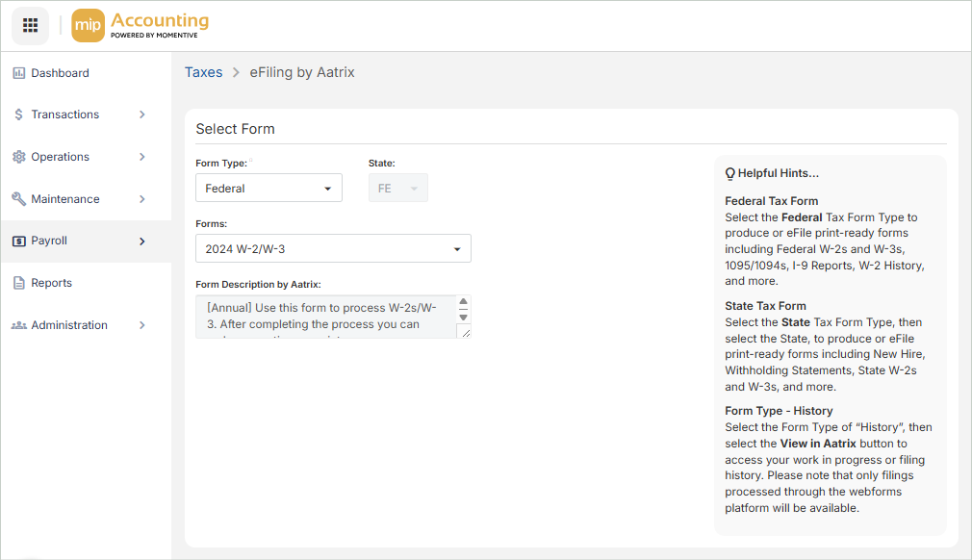Expand the Administration submenu chevron
The height and width of the screenshot is (560, 972).
142,325
